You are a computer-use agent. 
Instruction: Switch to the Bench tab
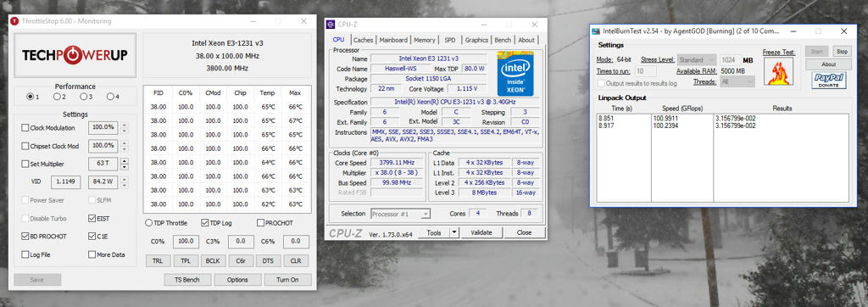[503, 40]
